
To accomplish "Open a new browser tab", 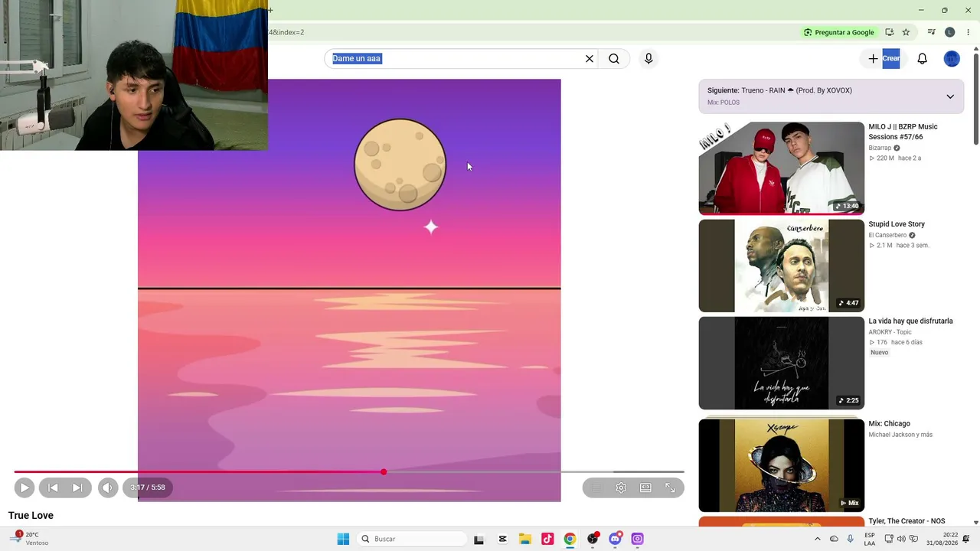I will point(270,10).
